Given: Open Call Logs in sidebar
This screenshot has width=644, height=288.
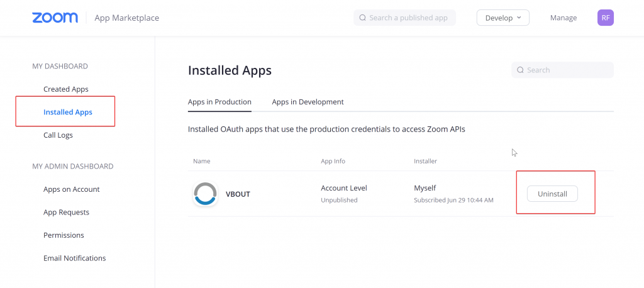Looking at the screenshot, I should (x=58, y=135).
